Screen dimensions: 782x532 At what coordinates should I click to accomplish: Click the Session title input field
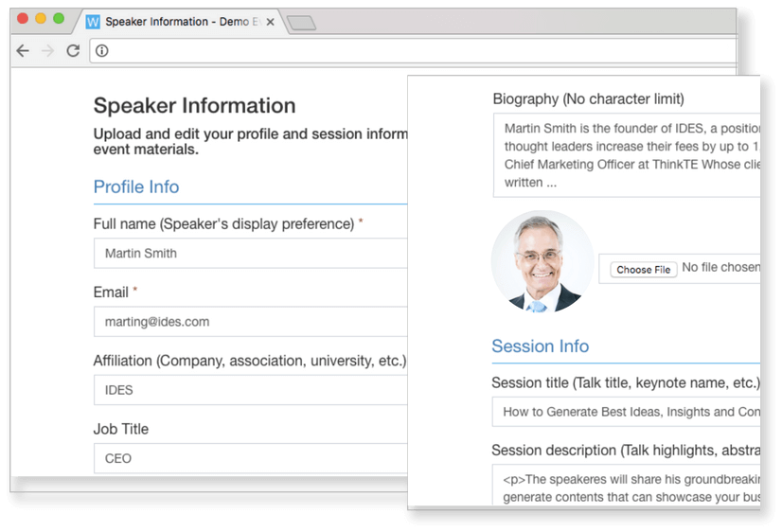click(626, 412)
